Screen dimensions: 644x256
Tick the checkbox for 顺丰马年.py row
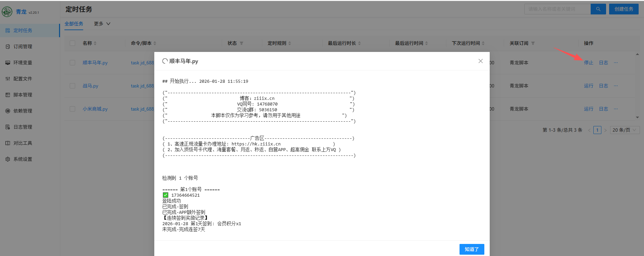pos(72,63)
